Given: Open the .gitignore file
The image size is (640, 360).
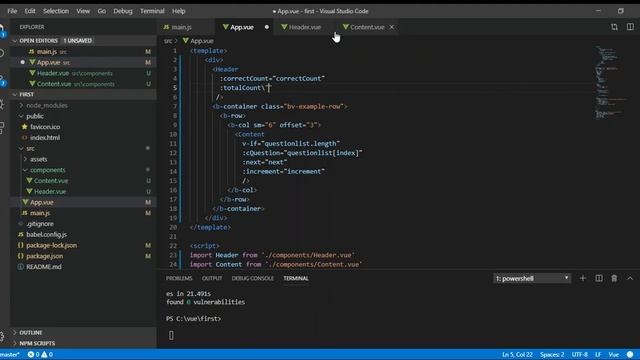Looking at the screenshot, I should [x=84, y=224].
